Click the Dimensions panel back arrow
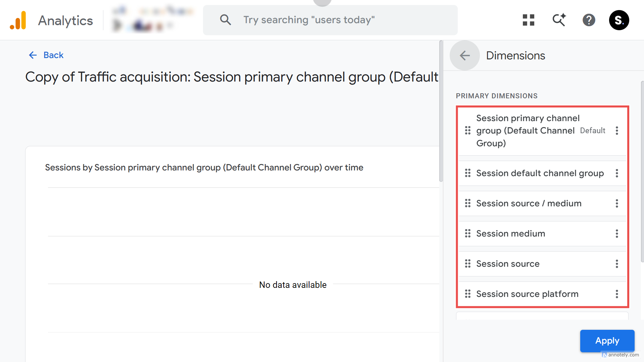Viewport: 644px width, 362px height. pos(465,55)
